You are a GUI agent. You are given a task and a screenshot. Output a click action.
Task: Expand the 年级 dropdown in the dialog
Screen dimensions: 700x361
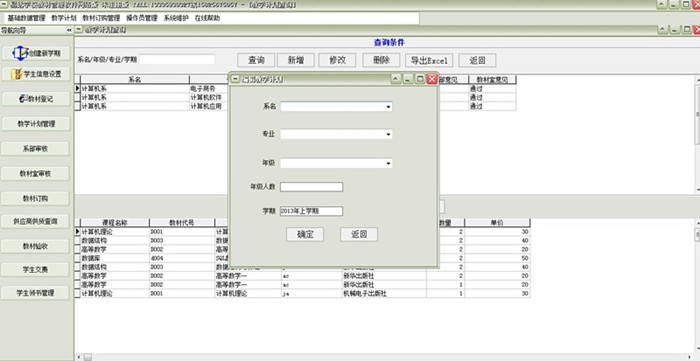pyautogui.click(x=388, y=163)
